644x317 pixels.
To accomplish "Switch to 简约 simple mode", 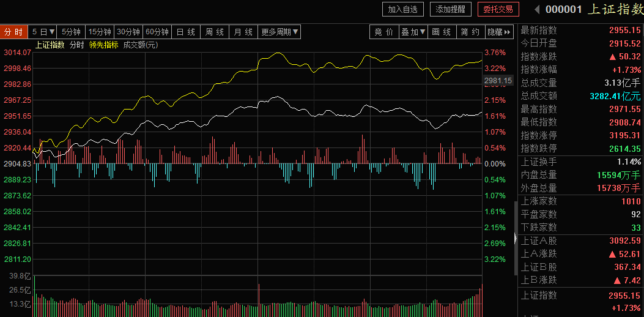I will click(x=470, y=32).
